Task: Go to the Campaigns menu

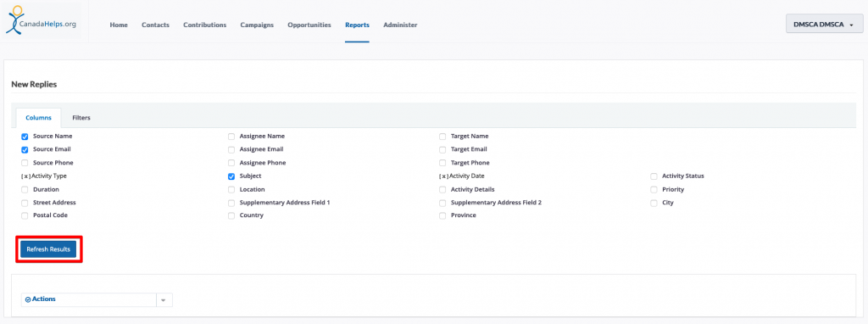Action: click(x=257, y=25)
